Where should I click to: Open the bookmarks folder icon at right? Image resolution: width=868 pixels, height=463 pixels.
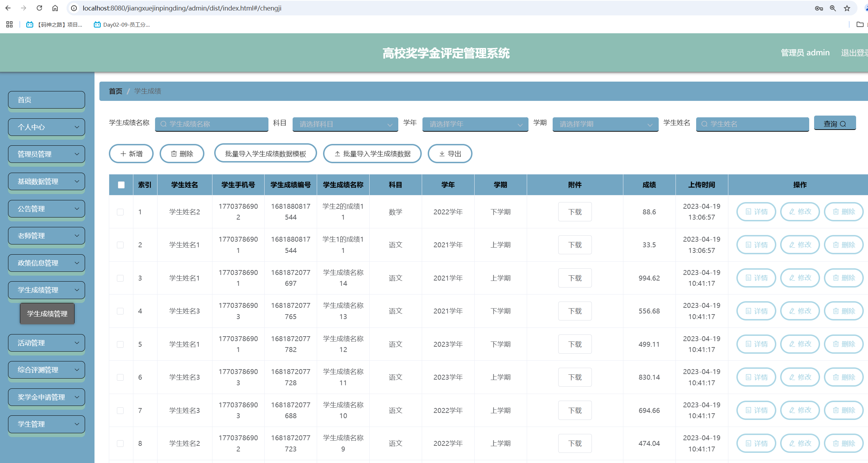pyautogui.click(x=860, y=25)
